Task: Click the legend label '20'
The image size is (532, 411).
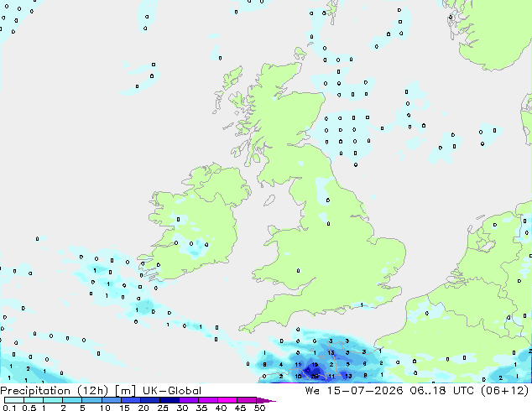Action: (x=143, y=408)
